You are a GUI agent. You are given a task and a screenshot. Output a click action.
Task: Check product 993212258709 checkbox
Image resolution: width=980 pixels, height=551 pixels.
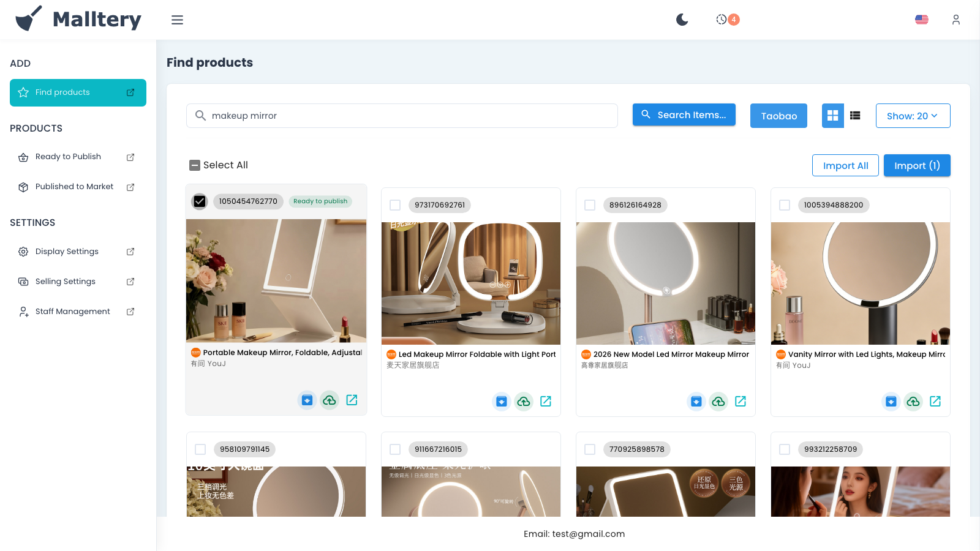(785, 449)
